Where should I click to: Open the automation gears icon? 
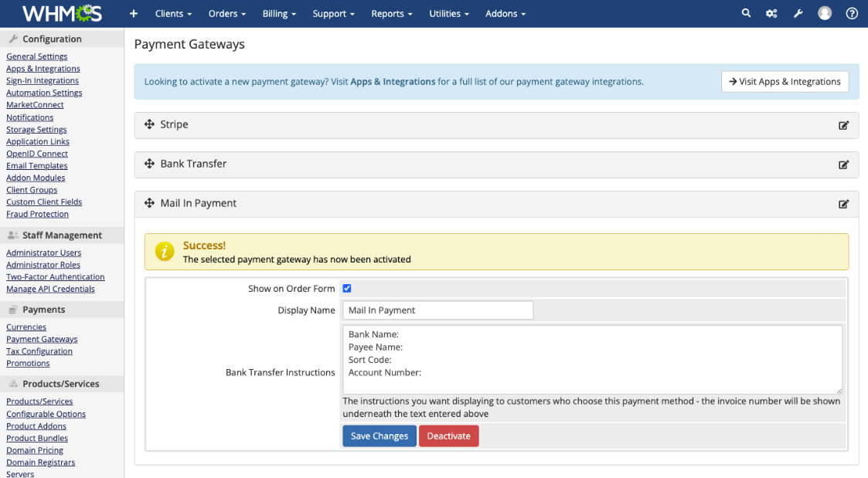point(771,13)
